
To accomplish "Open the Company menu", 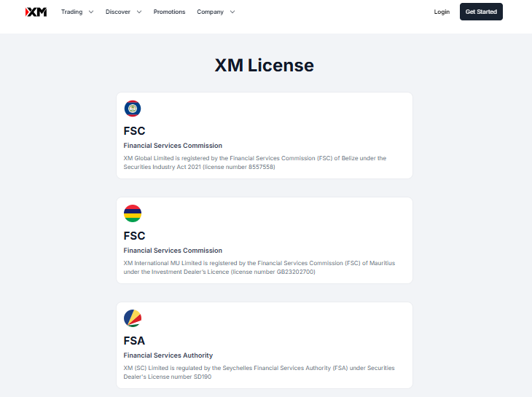I will tap(210, 12).
